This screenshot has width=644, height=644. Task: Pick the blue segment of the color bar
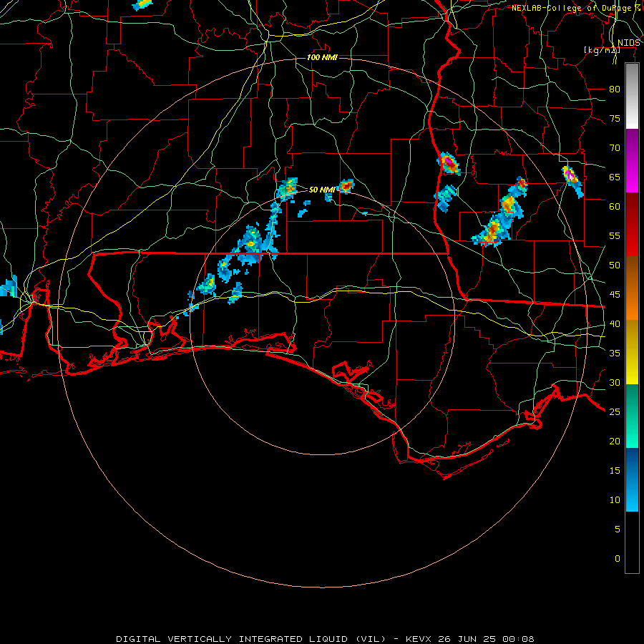(632, 479)
